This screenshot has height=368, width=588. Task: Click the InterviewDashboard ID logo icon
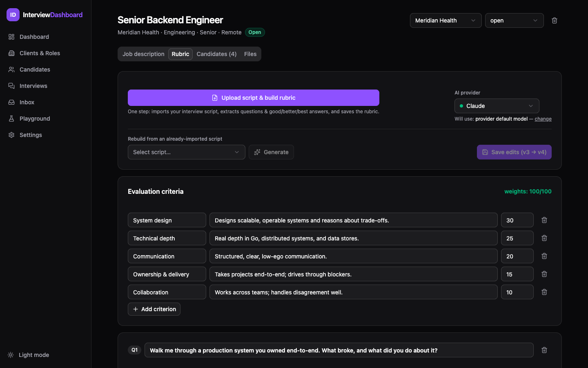13,15
